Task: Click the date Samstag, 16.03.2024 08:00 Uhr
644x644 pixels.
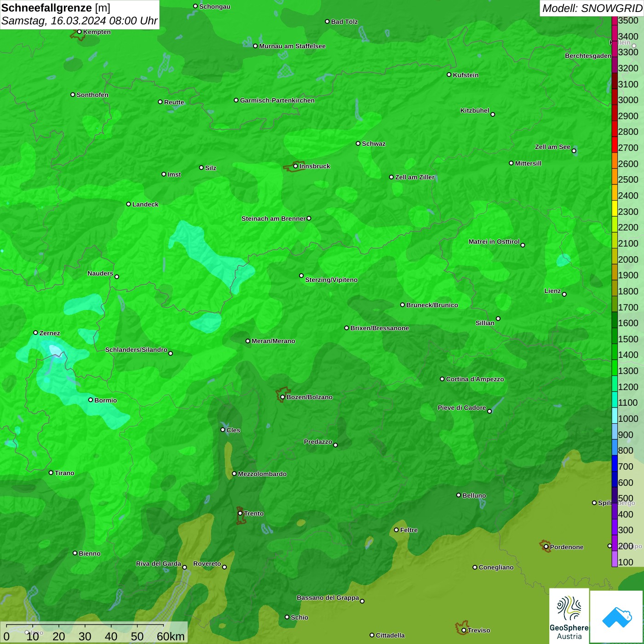Action: tap(79, 21)
